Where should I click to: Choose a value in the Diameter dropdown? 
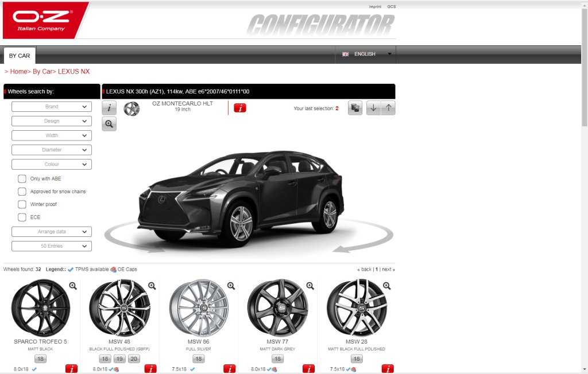pyautogui.click(x=52, y=150)
